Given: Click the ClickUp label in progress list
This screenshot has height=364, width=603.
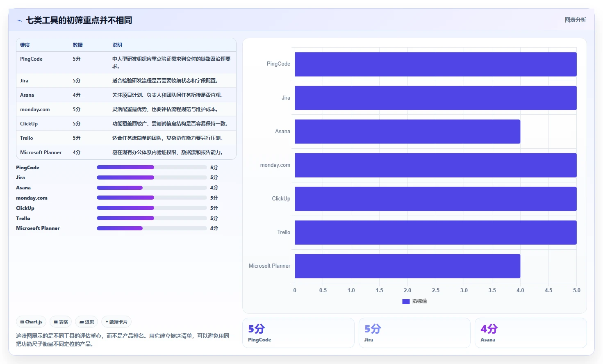Looking at the screenshot, I should [x=25, y=208].
